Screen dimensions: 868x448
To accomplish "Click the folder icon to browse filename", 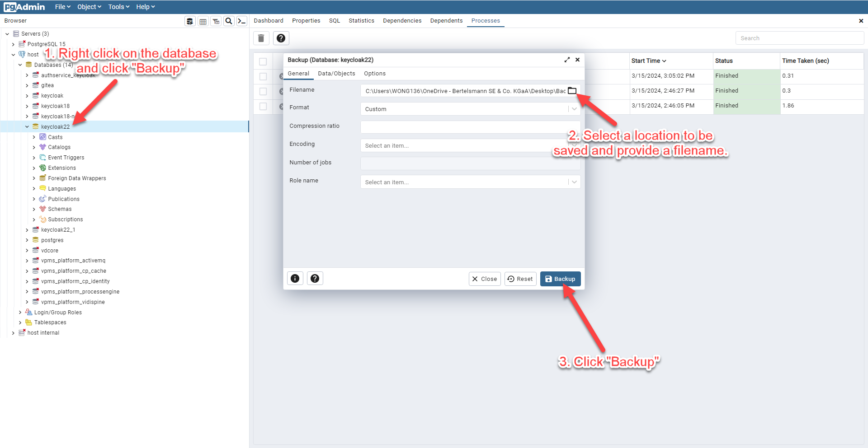I will pyautogui.click(x=572, y=91).
